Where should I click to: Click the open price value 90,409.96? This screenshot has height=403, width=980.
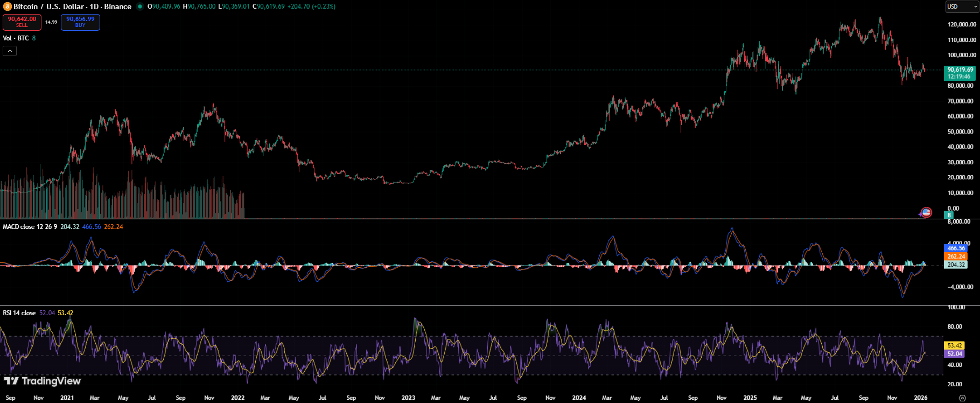click(166, 6)
